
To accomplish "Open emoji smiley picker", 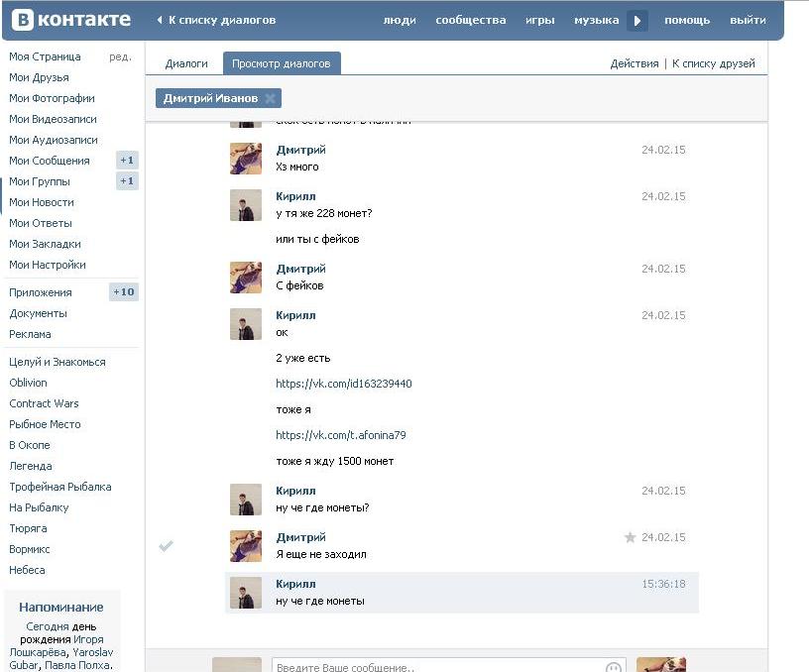I will pos(614,667).
